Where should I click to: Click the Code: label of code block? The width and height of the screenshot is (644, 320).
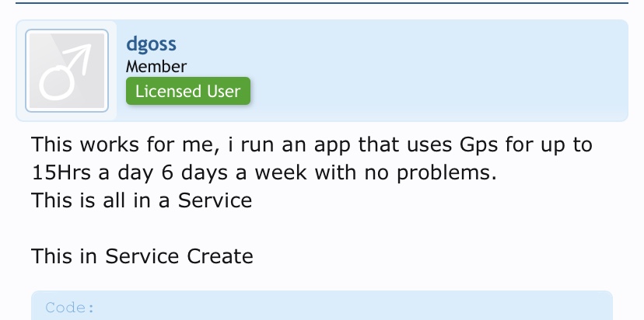click(x=70, y=308)
